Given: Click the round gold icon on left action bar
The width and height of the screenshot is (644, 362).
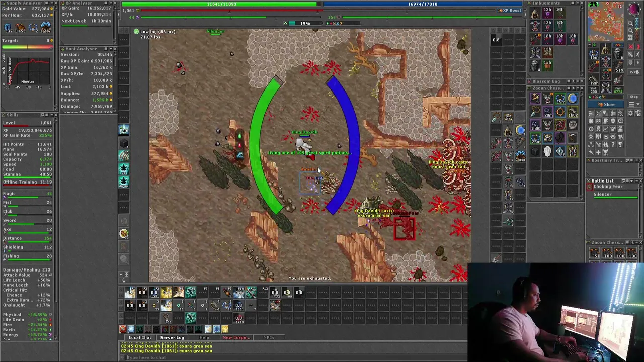Looking at the screenshot, I should point(124,233).
